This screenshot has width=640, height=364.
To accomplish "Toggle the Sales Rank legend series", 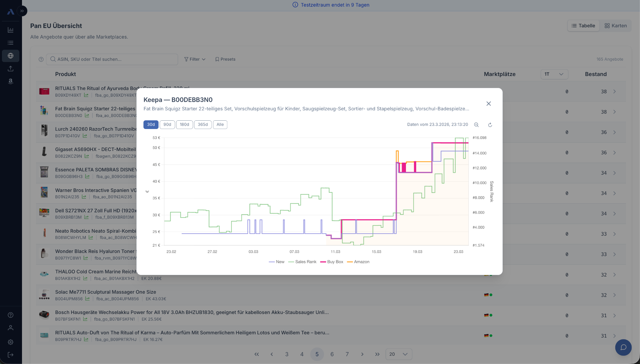I will 302,262.
